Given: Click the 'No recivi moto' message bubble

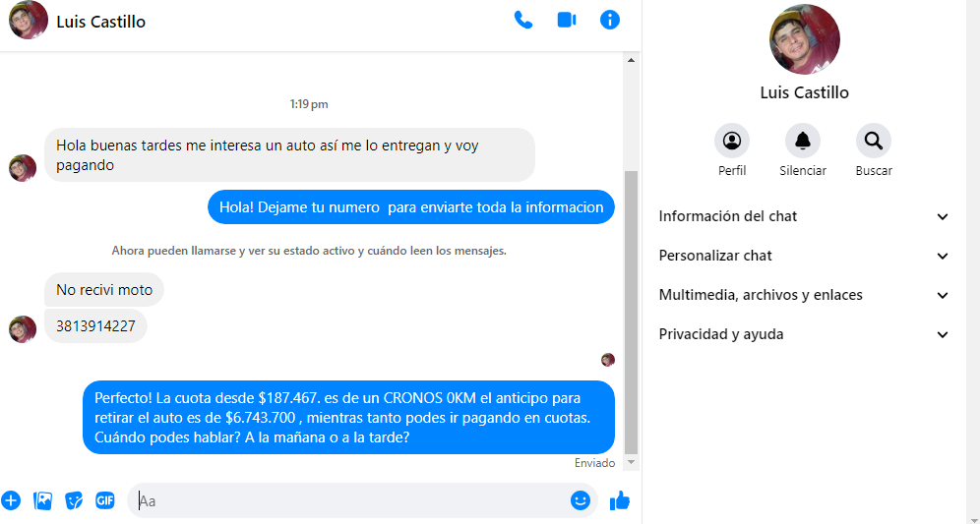Looking at the screenshot, I should (104, 290).
